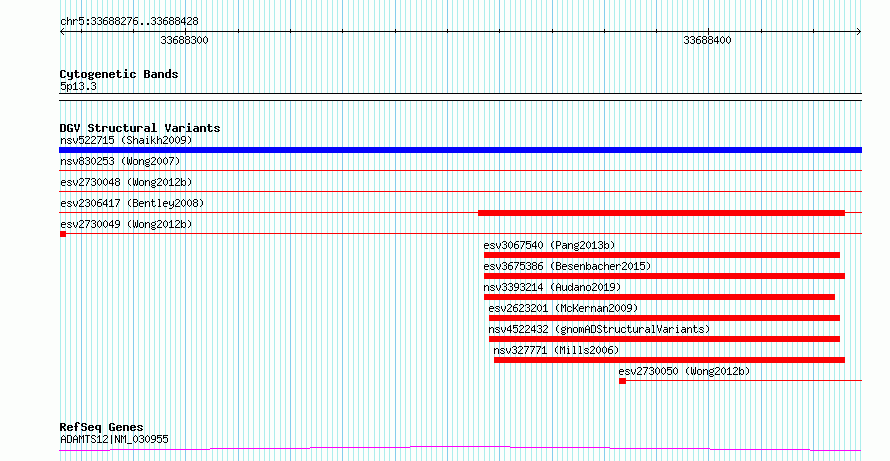Click ruler position 33688300

click(x=184, y=41)
